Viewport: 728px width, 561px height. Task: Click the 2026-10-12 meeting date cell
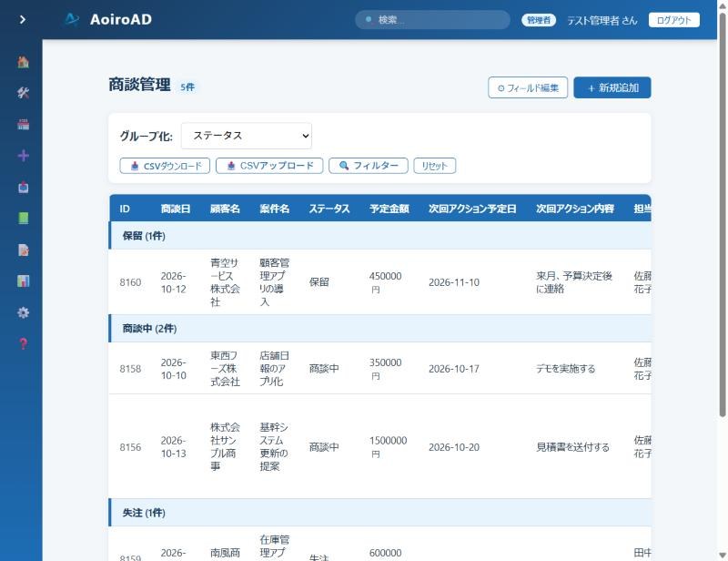coord(174,282)
